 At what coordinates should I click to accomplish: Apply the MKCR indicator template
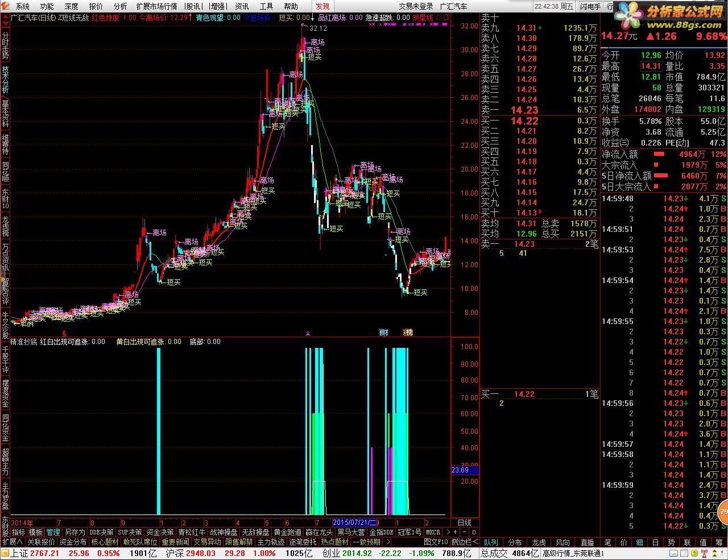point(433,533)
